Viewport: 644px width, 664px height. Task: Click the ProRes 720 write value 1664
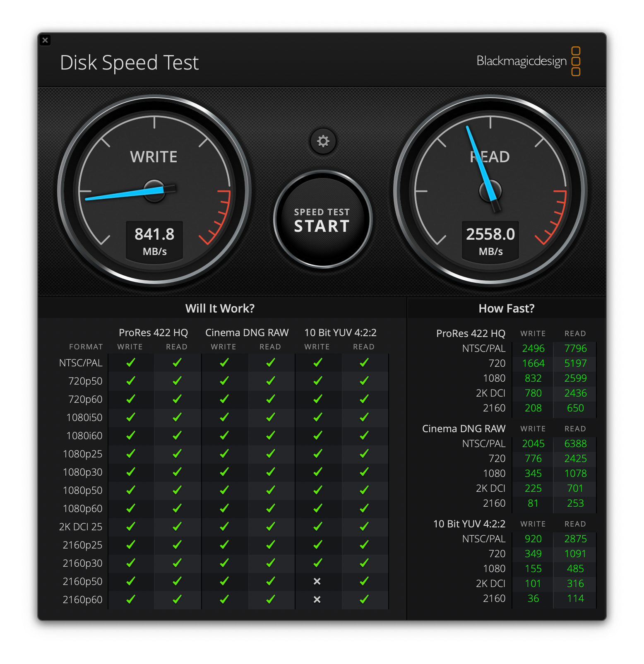click(533, 363)
